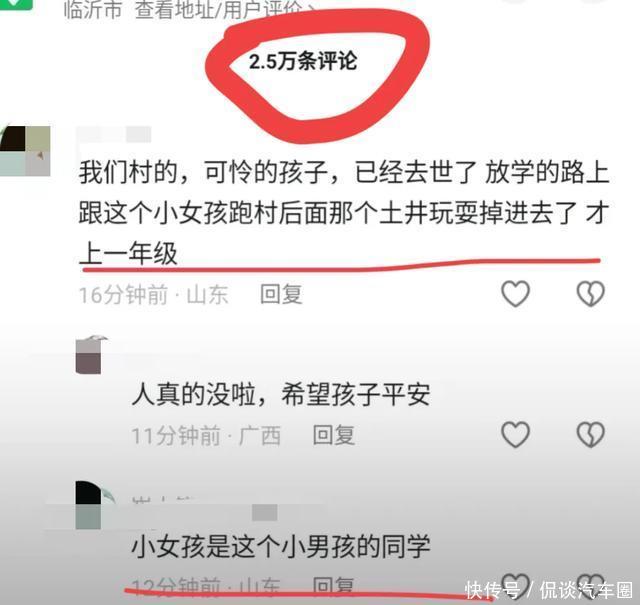Expand the chevron after 用户评价

(x=312, y=9)
